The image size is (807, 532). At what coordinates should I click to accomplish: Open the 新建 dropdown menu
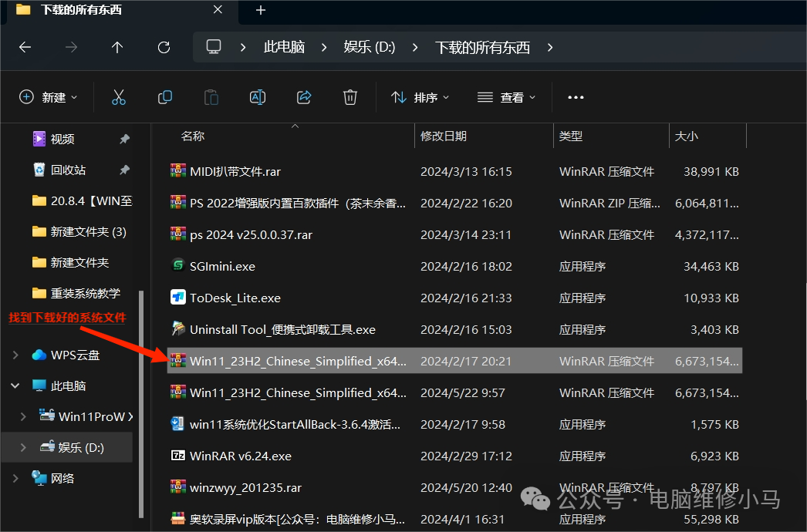[48, 97]
